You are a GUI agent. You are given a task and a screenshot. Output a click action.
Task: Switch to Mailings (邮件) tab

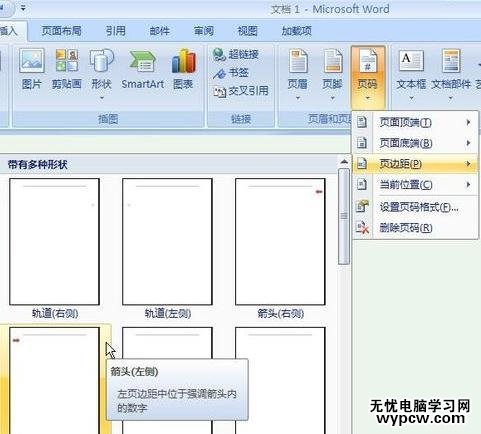[x=160, y=31]
